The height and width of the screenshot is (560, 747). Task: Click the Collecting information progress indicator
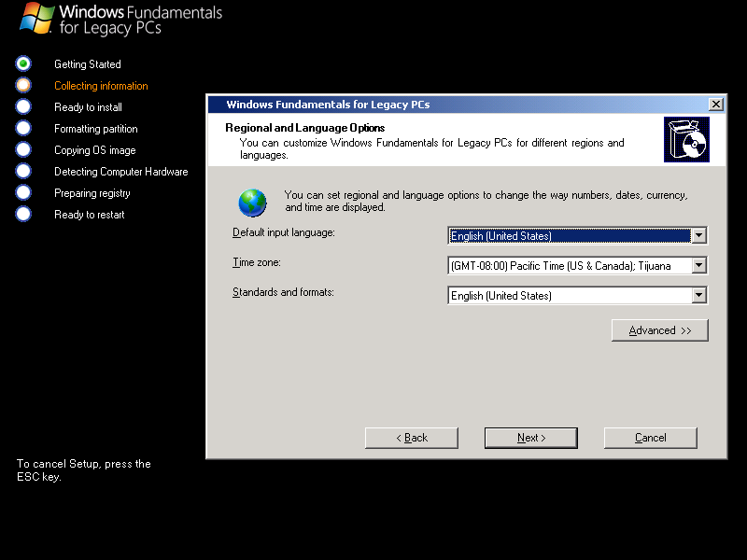click(22, 85)
